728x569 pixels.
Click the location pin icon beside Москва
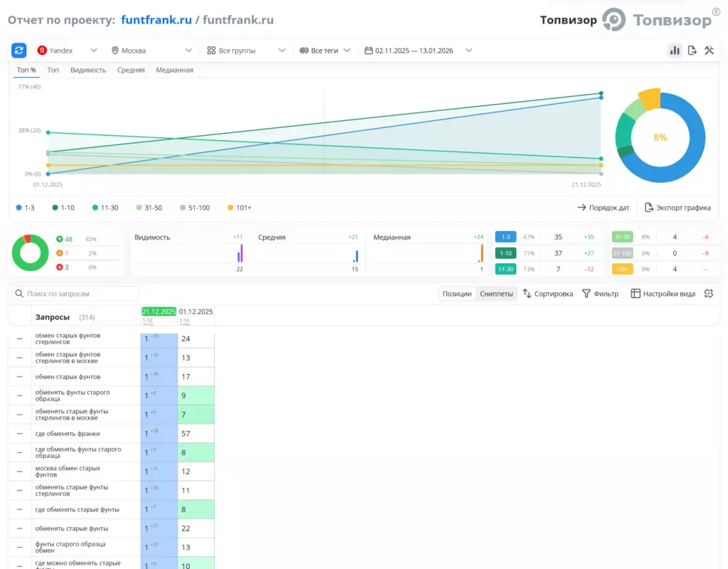[x=115, y=50]
